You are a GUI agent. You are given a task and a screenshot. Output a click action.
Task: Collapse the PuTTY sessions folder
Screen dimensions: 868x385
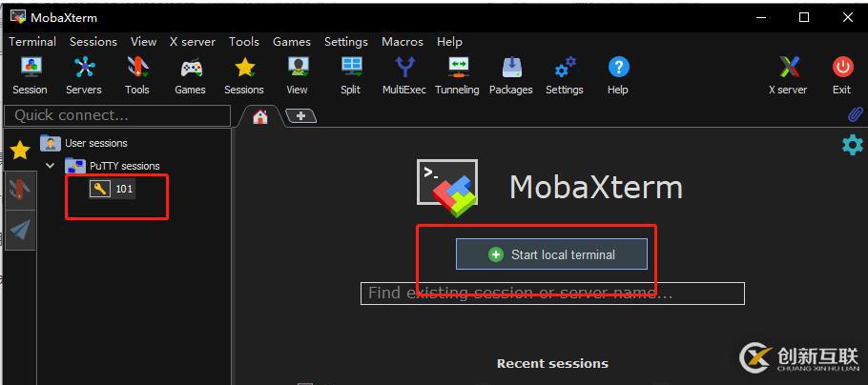coord(51,166)
